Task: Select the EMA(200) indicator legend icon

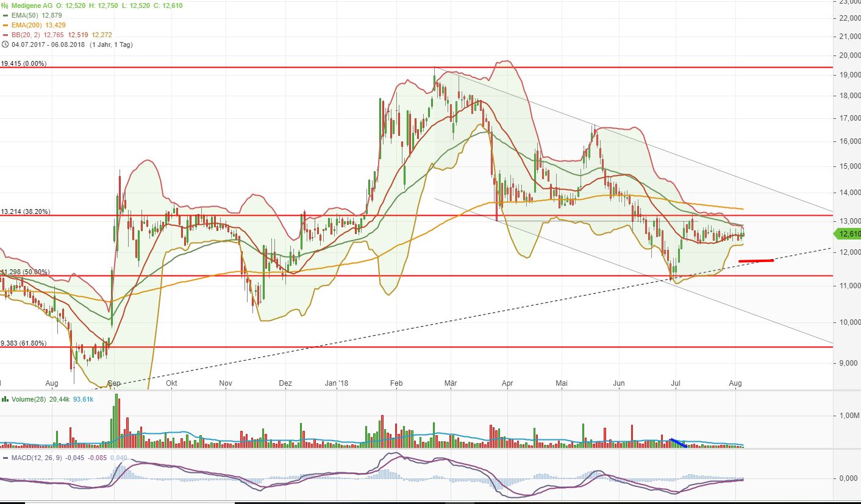Action: 5,24
